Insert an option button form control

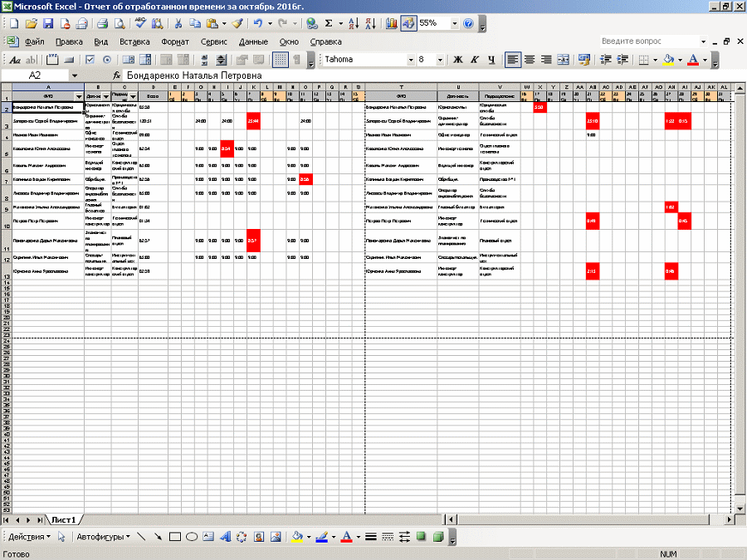click(107, 60)
